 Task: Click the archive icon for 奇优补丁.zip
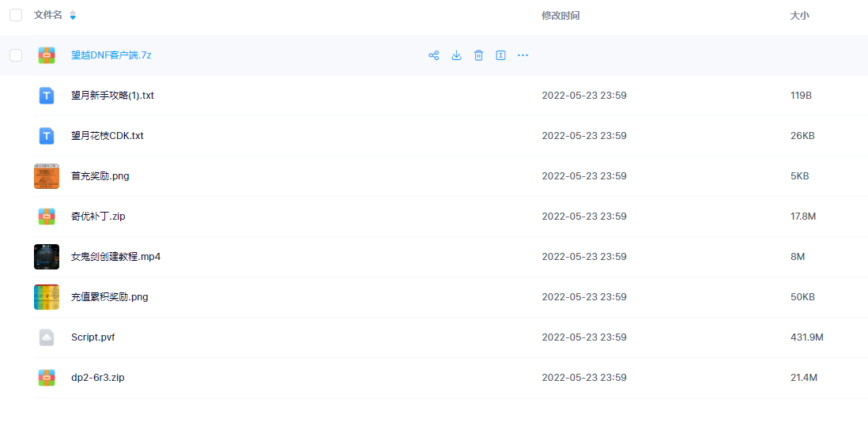(x=47, y=217)
